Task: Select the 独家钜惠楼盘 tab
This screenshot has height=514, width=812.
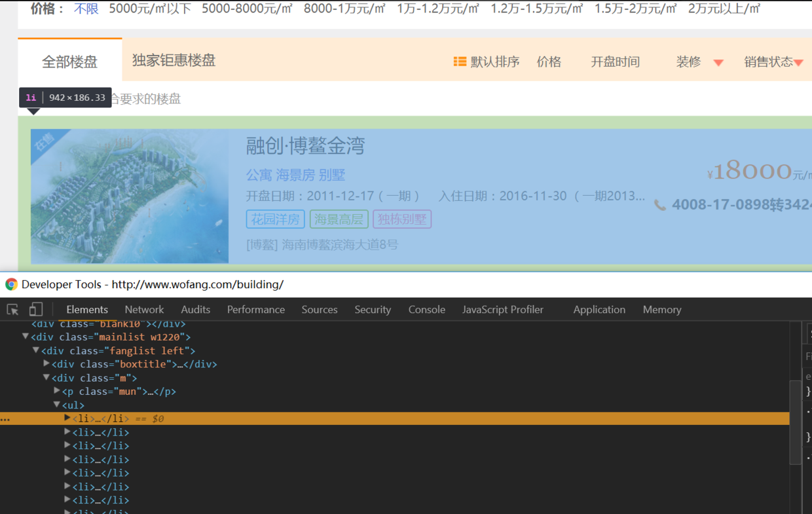Action: (x=174, y=60)
